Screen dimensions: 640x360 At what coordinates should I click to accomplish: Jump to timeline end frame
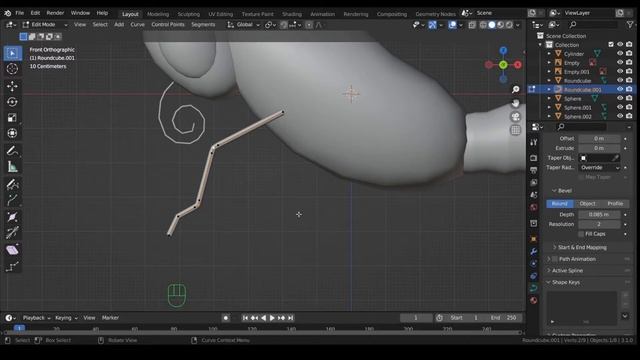pyautogui.click(x=291, y=318)
